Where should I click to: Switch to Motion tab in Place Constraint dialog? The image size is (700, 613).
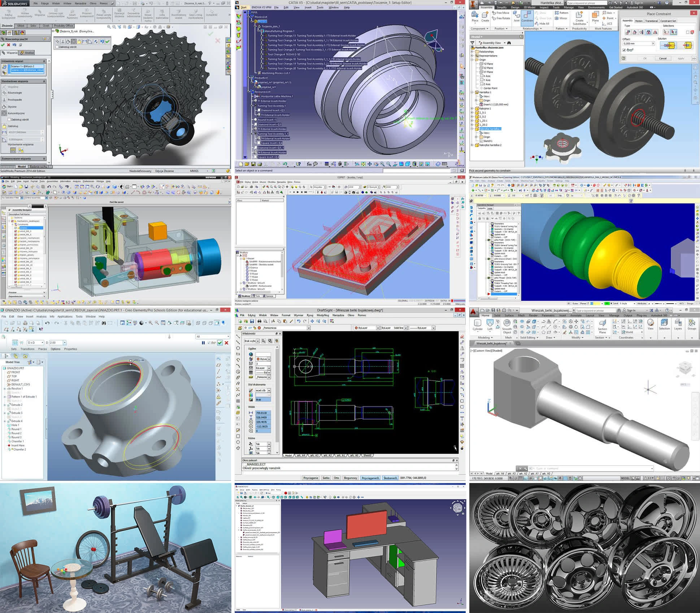(x=639, y=21)
